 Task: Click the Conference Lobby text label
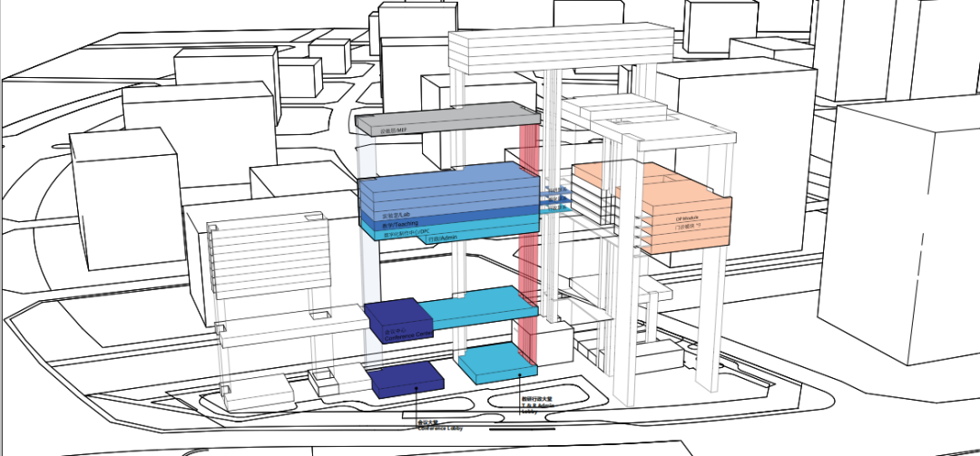pyautogui.click(x=432, y=424)
